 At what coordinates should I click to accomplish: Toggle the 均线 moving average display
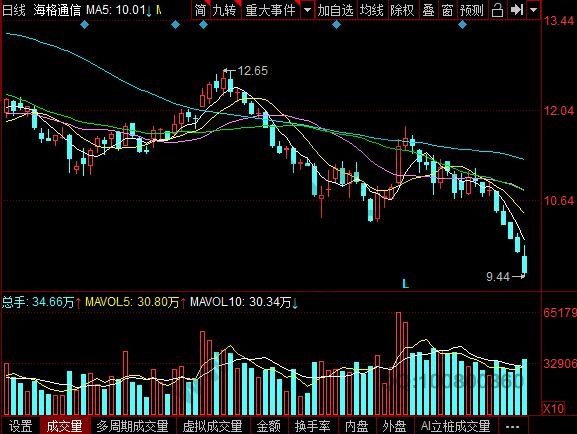371,10
